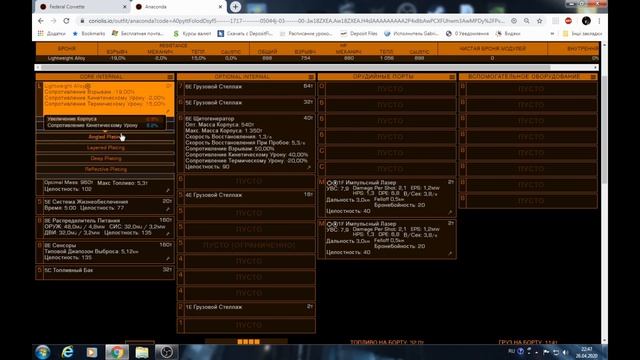
Task: Select Deep Plating blueprint
Action: [105, 158]
